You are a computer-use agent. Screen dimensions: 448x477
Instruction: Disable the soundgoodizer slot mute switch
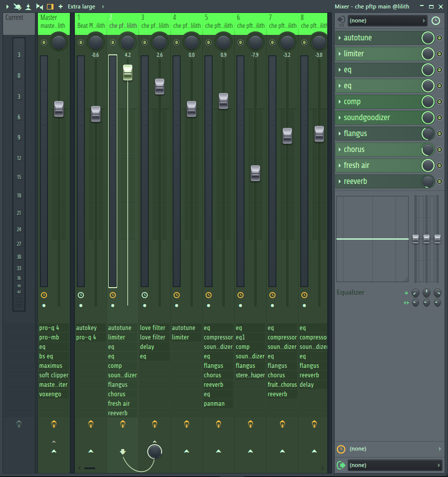pyautogui.click(x=440, y=118)
